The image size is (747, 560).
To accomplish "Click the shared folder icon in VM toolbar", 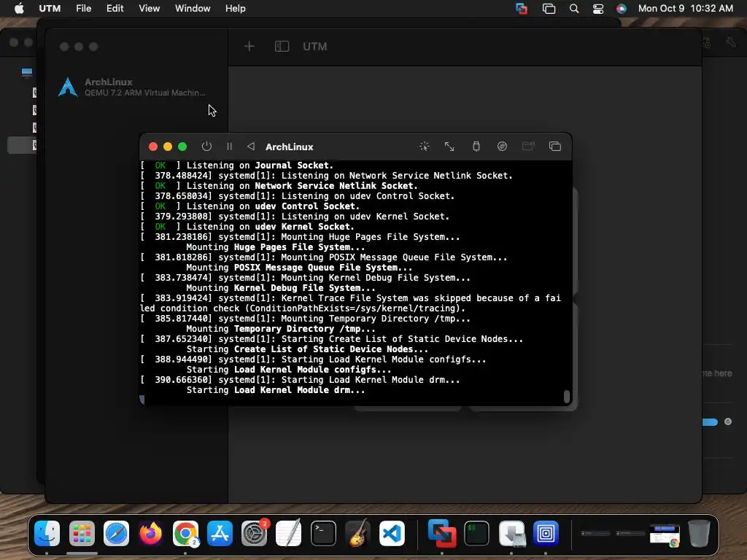I will coord(528,146).
